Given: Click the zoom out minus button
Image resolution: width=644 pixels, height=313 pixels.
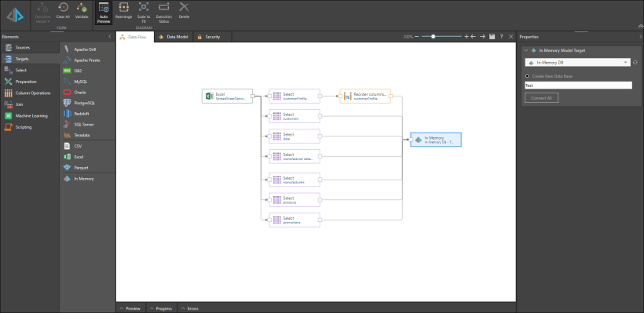Looking at the screenshot, I should (x=417, y=37).
